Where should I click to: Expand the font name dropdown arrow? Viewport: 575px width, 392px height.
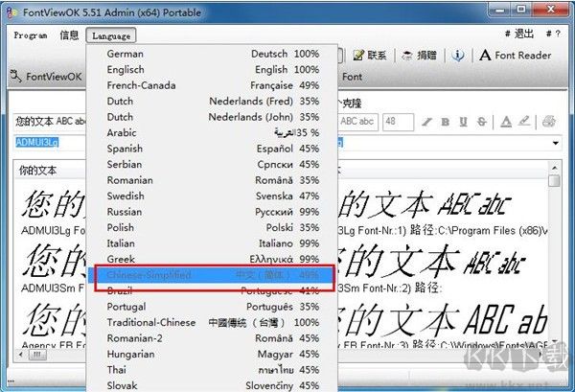[556, 143]
